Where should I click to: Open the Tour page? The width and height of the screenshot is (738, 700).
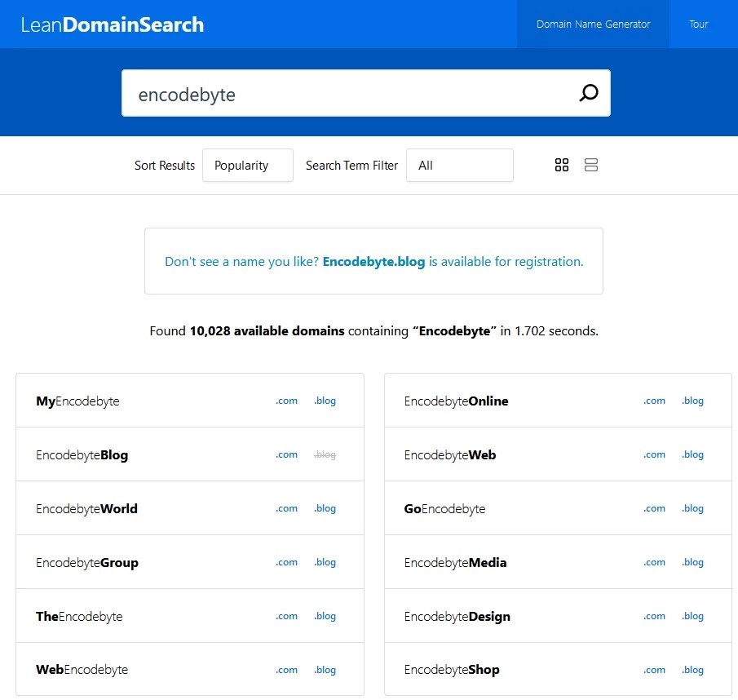click(698, 24)
